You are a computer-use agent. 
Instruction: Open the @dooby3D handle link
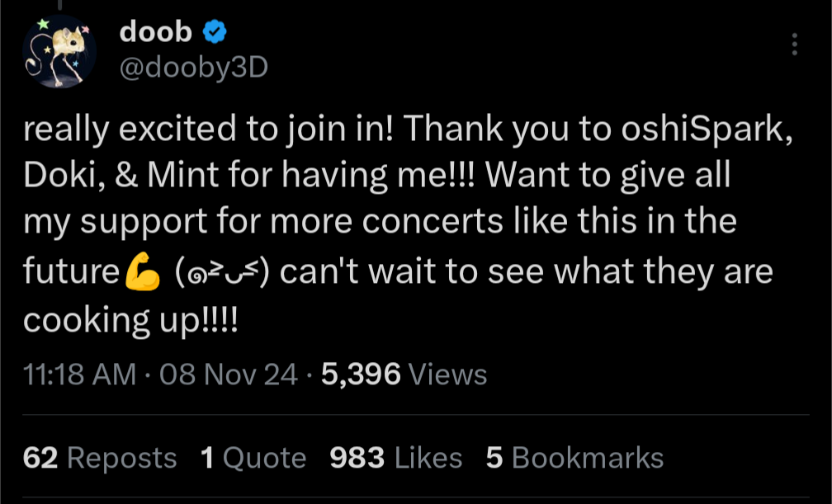tap(194, 68)
